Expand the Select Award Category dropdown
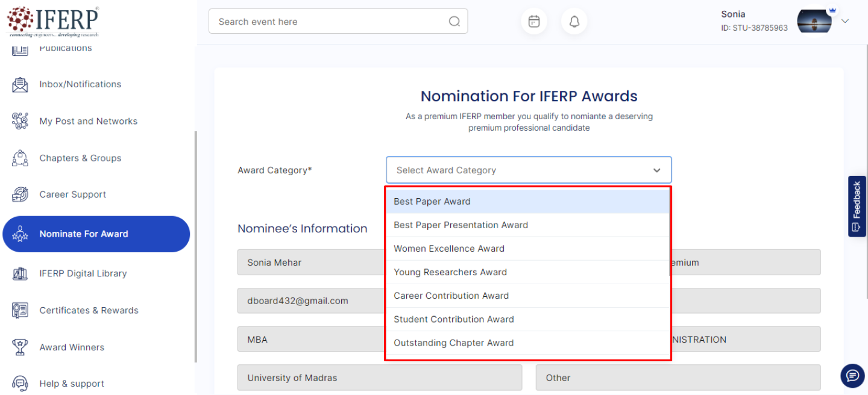Viewport: 868px width, 395px height. (529, 170)
